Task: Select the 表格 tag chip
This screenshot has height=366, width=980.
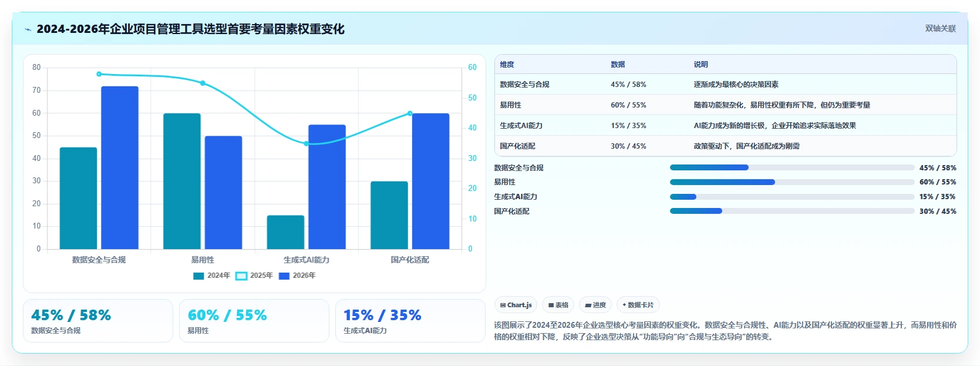Action: point(558,305)
